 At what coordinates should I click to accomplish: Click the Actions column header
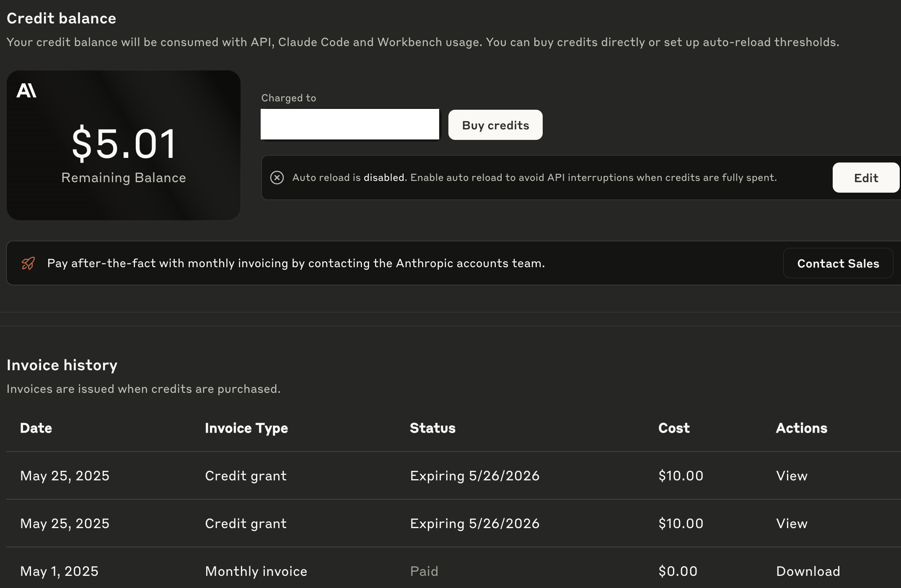pos(802,428)
